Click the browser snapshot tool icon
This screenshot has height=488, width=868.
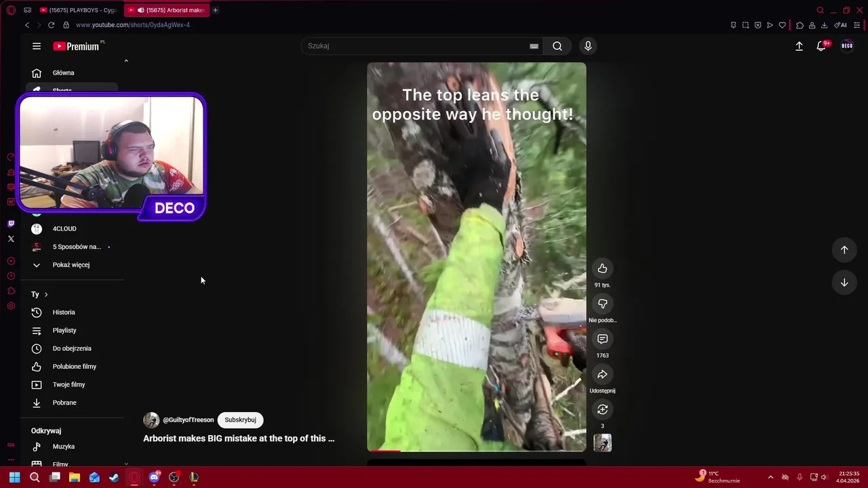coord(745,25)
